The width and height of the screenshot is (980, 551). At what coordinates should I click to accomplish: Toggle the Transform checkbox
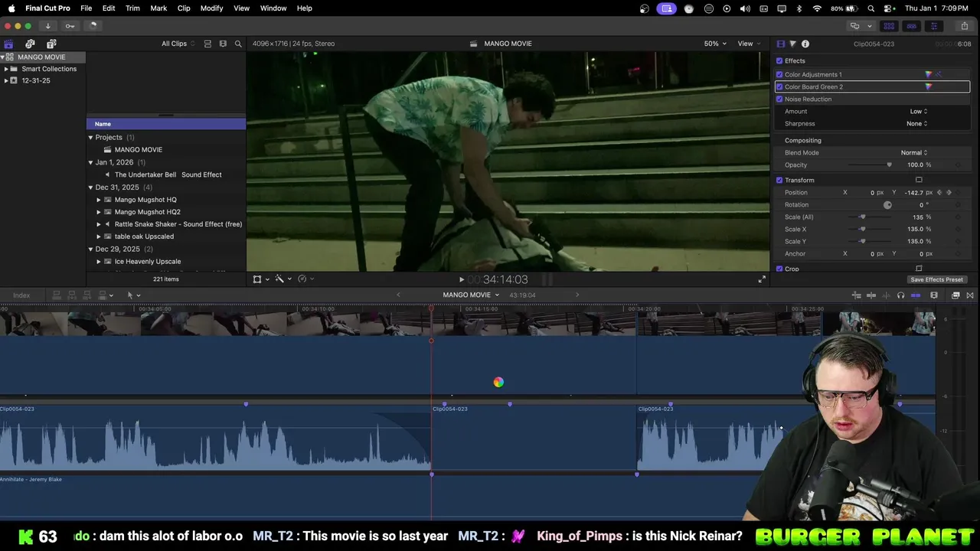pos(779,180)
